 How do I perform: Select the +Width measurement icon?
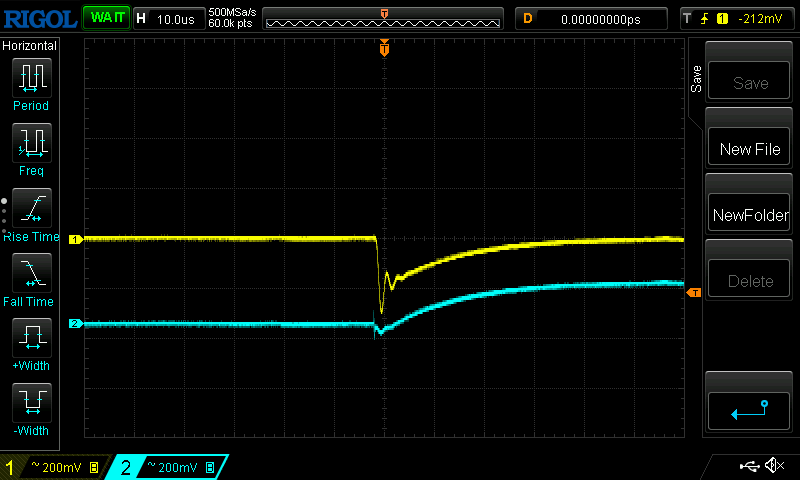32,338
